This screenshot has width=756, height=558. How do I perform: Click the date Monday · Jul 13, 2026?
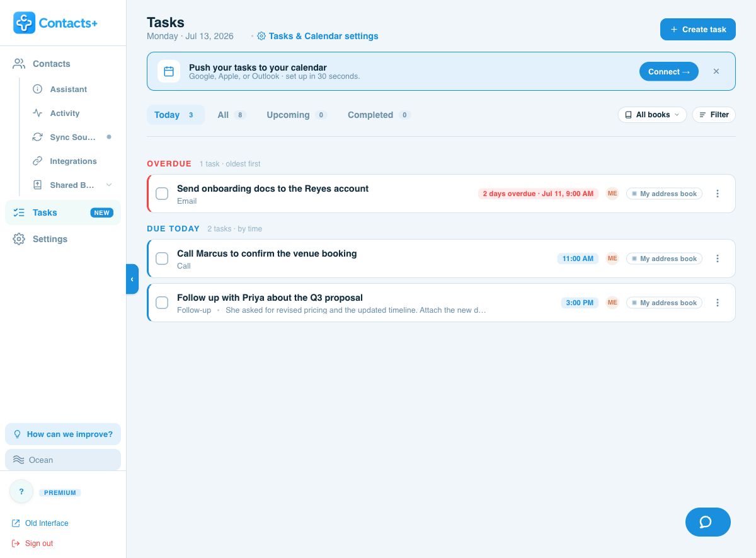tap(190, 36)
